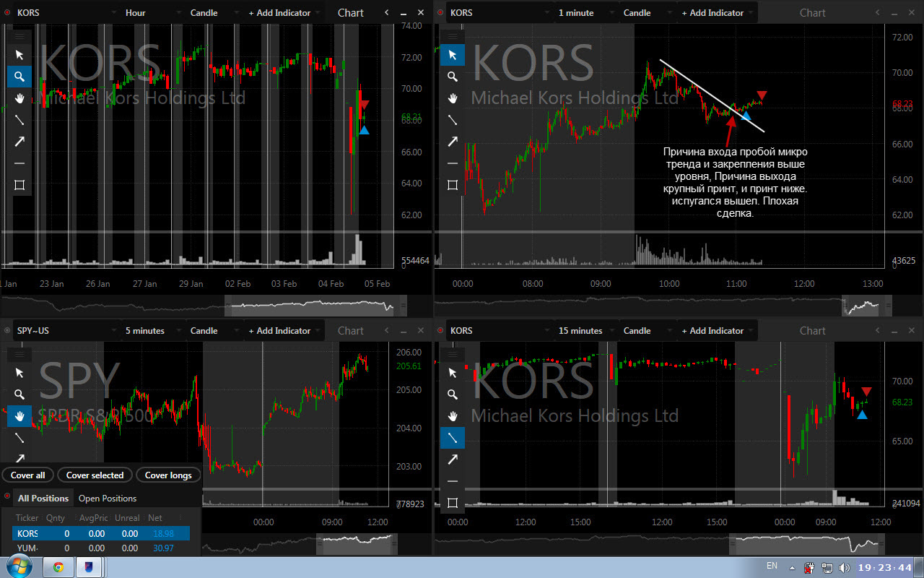This screenshot has height=578, width=924.
Task: Collapse Hour chart panel with left arrow
Action: (x=386, y=13)
